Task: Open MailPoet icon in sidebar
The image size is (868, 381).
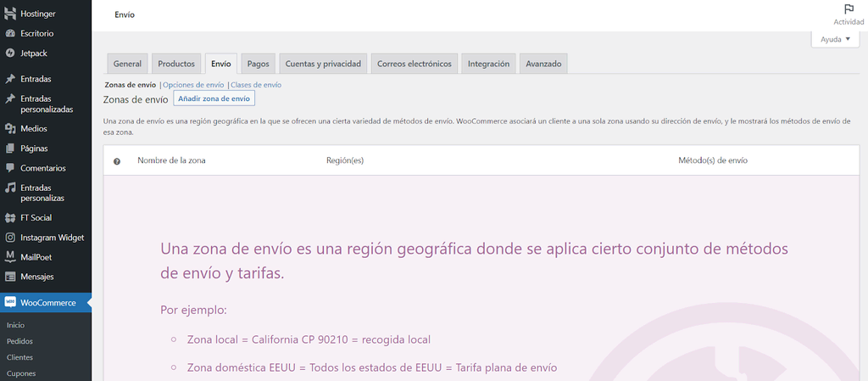Action: (10, 257)
